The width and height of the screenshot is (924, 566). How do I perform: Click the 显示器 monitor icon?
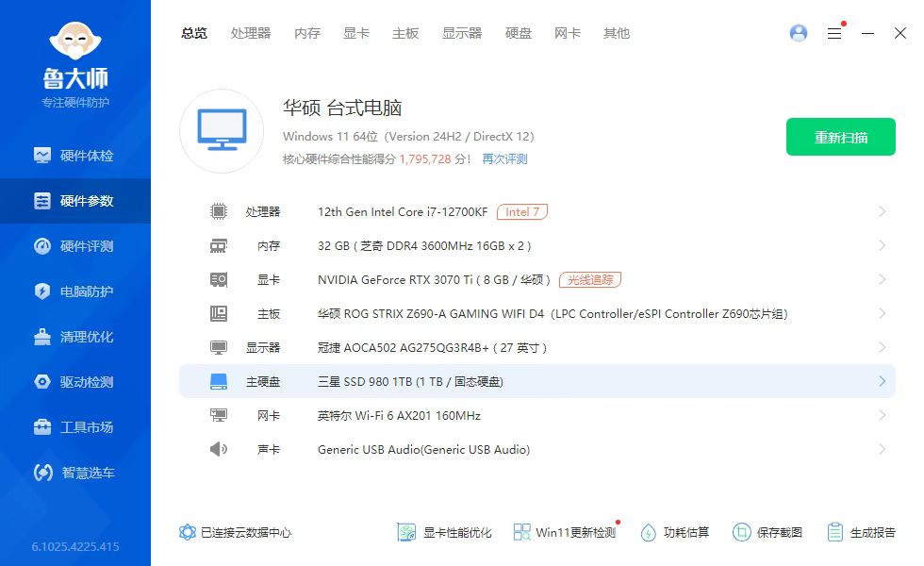[x=219, y=348]
